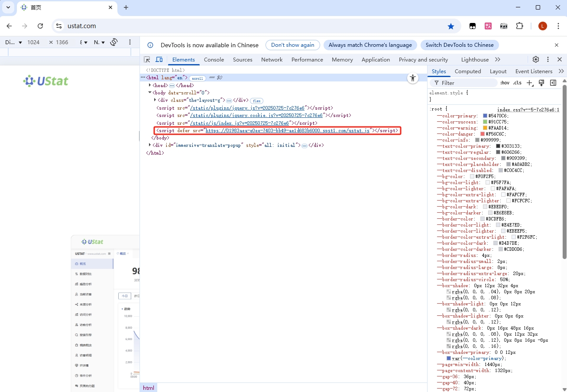This screenshot has width=567, height=392.
Task: Open the jquery.cookie.js script link
Action: [257, 115]
